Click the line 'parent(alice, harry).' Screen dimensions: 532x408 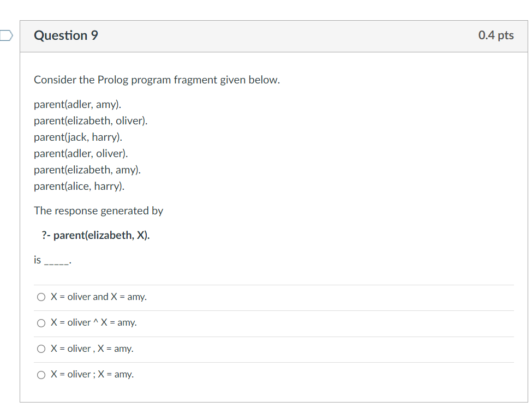point(79,186)
